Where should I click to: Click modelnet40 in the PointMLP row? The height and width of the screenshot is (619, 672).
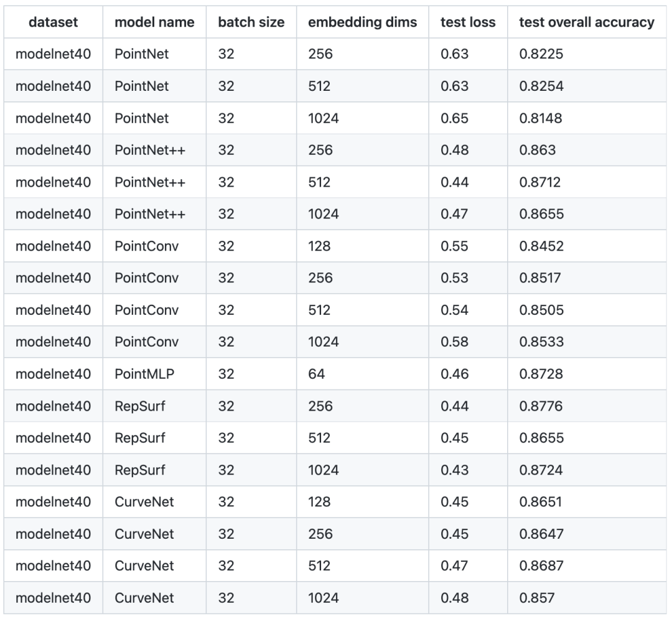click(x=53, y=373)
